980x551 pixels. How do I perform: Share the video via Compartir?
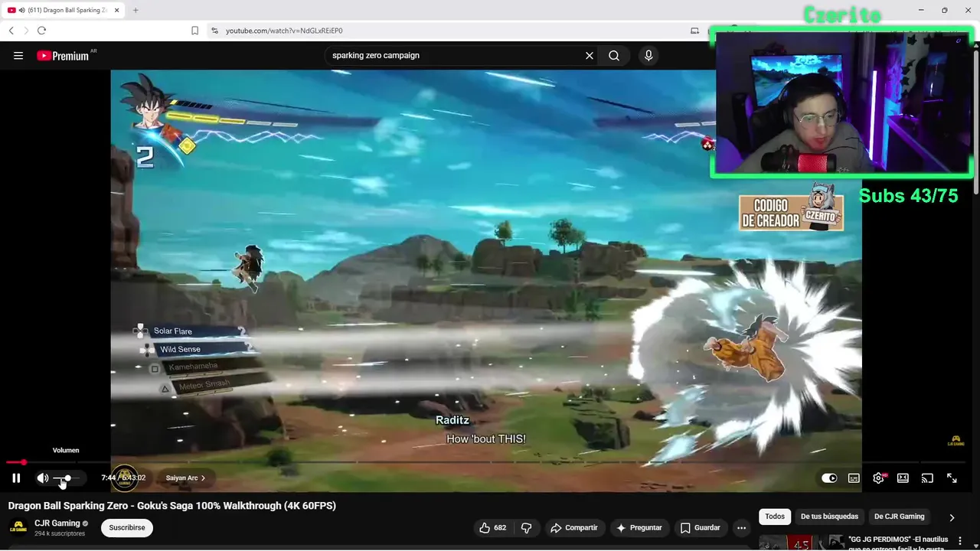574,528
